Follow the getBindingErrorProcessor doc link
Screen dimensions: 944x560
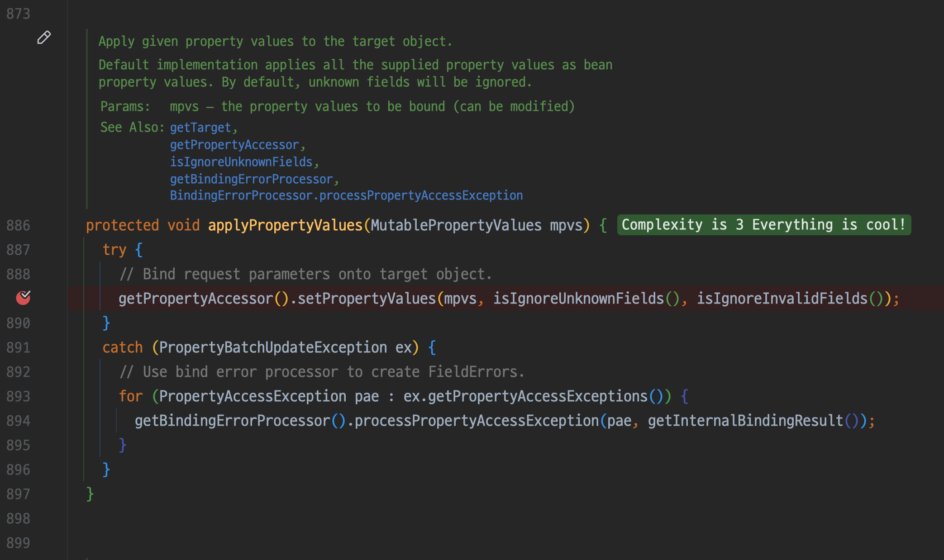click(251, 179)
